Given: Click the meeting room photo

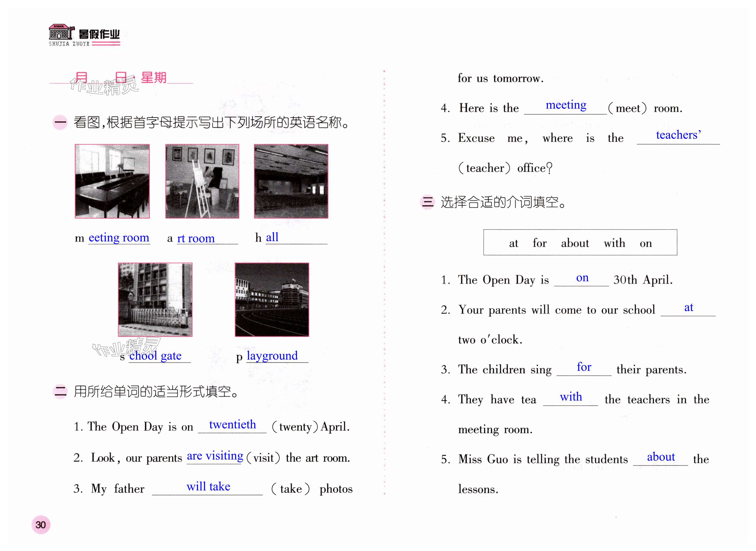Looking at the screenshot, I should coord(112,181).
